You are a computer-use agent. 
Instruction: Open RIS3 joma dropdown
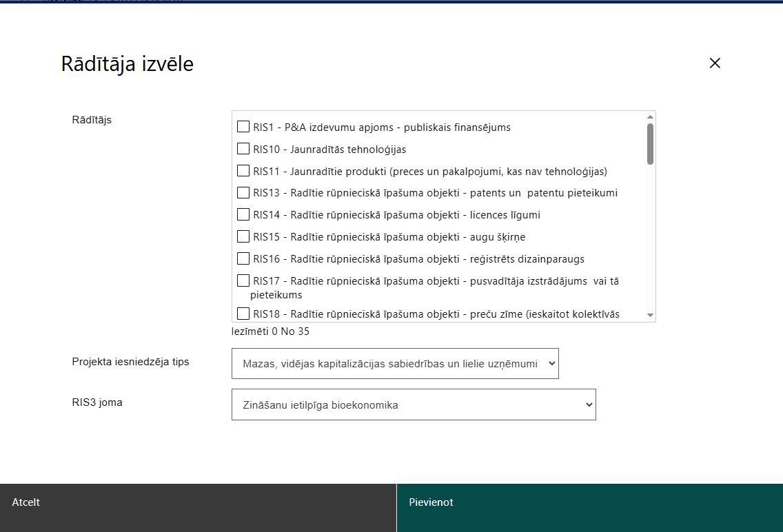coord(414,405)
